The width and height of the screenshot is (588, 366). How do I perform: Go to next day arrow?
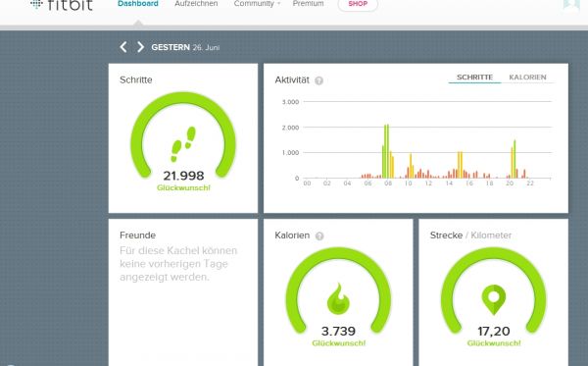pos(140,47)
